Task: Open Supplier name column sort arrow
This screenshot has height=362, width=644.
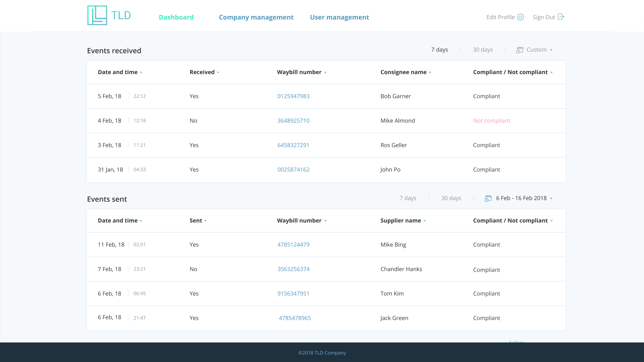Action: click(x=425, y=221)
